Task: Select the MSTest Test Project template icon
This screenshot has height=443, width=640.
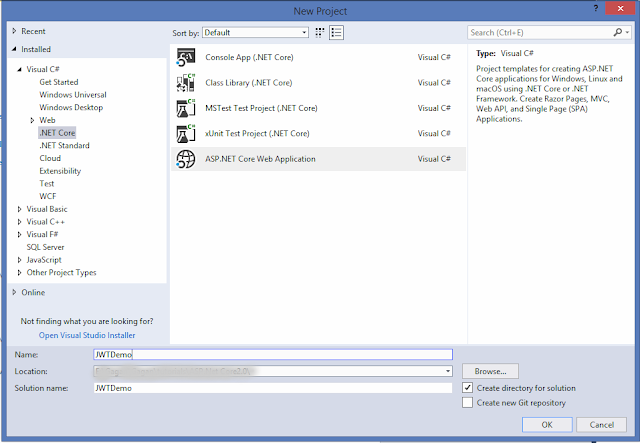Action: [186, 108]
